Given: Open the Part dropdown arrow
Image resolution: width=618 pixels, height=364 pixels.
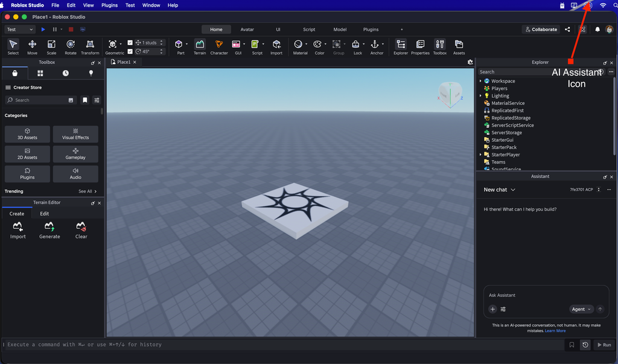Looking at the screenshot, I should tap(187, 44).
